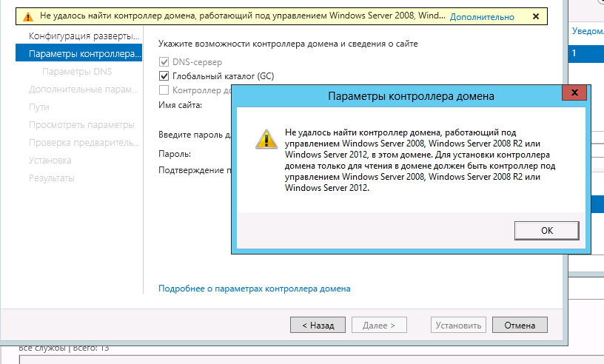The height and width of the screenshot is (364, 604).
Task: Go to Конфигурация развертывания step
Action: 84,36
